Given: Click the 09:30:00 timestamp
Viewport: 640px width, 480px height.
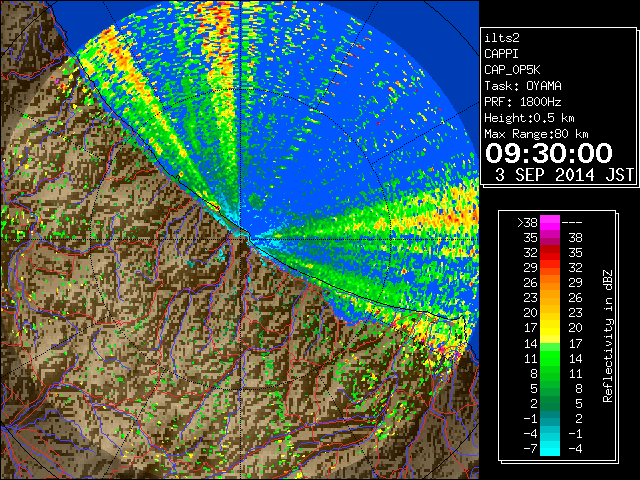Looking at the screenshot, I should pos(549,153).
